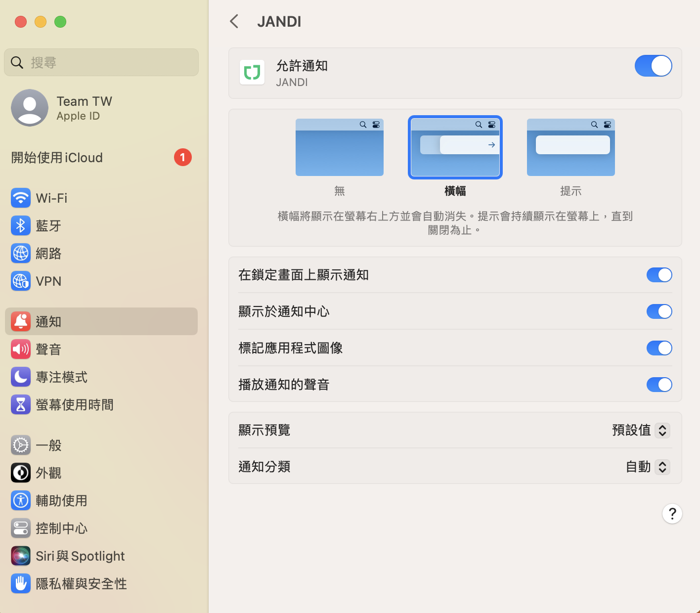Click the red bell 通知 icon
Screen dimensions: 700x613
tap(21, 322)
